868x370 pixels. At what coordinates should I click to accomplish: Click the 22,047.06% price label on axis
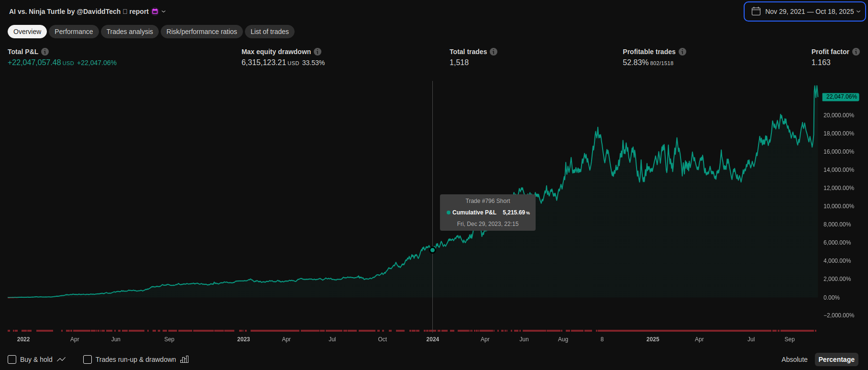click(x=841, y=97)
